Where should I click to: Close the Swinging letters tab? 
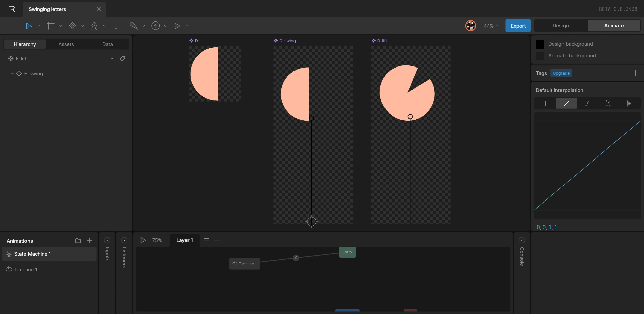pyautogui.click(x=99, y=9)
